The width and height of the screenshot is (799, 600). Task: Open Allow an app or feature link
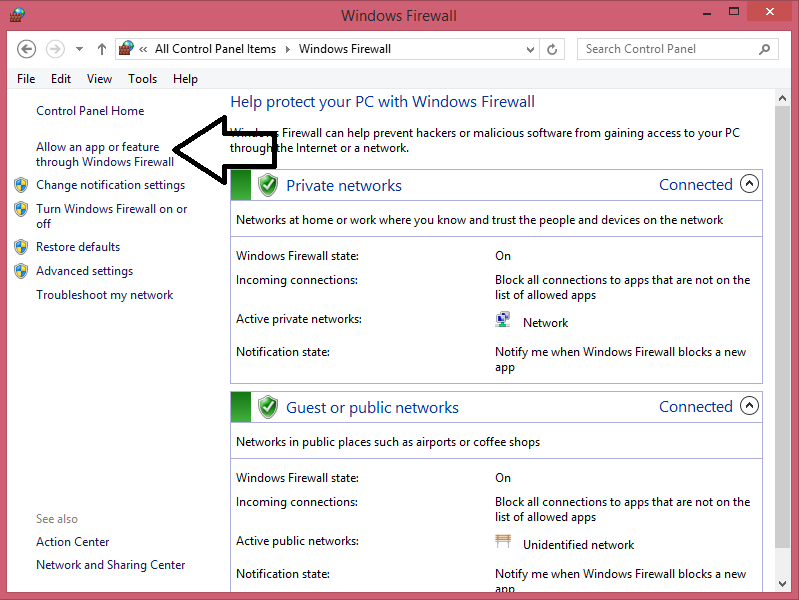coord(105,154)
